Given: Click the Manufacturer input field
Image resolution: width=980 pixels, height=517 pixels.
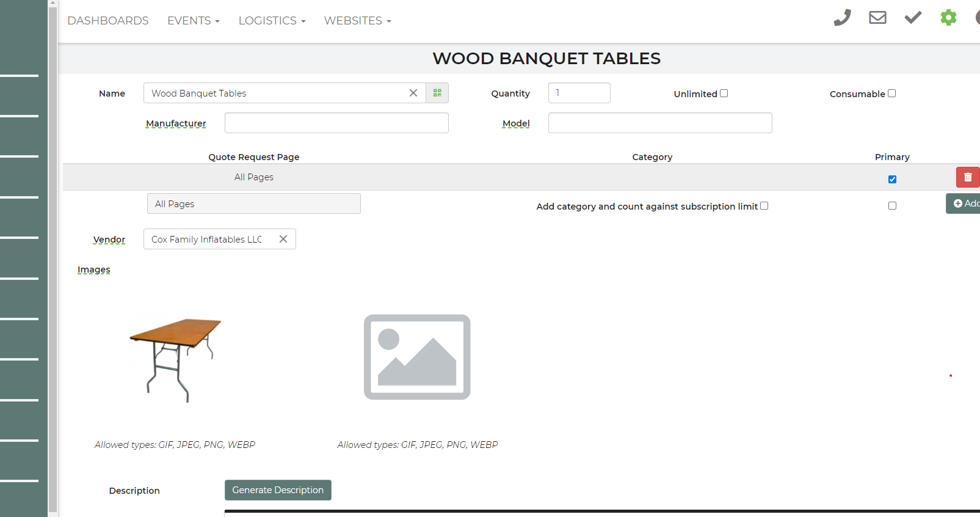Looking at the screenshot, I should pyautogui.click(x=336, y=123).
